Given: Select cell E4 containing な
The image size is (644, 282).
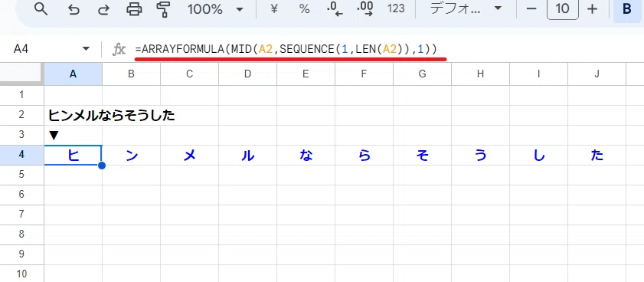Looking at the screenshot, I should pyautogui.click(x=306, y=156).
